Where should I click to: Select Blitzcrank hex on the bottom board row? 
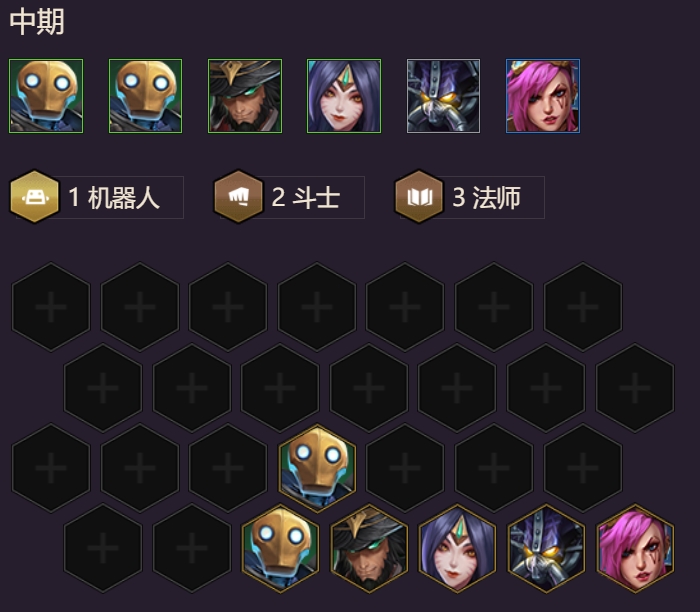280,548
